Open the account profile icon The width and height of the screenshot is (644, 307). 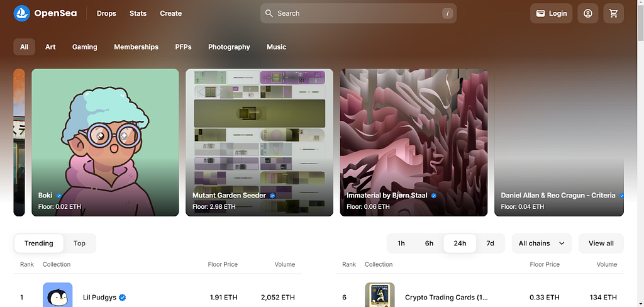pos(588,14)
